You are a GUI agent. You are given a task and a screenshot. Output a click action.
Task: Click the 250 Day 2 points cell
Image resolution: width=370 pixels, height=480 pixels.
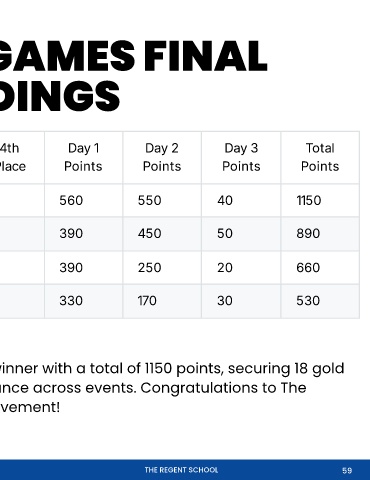[x=162, y=268]
